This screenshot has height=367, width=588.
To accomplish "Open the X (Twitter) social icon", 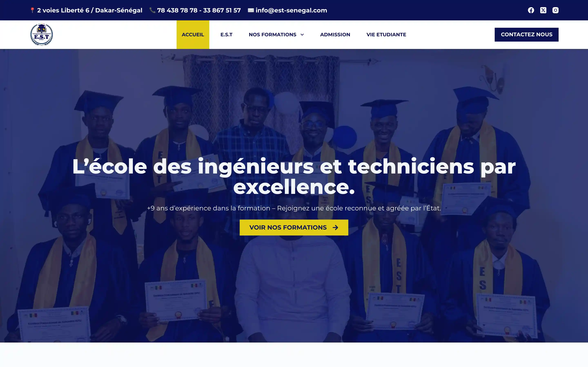I will 543,10.
